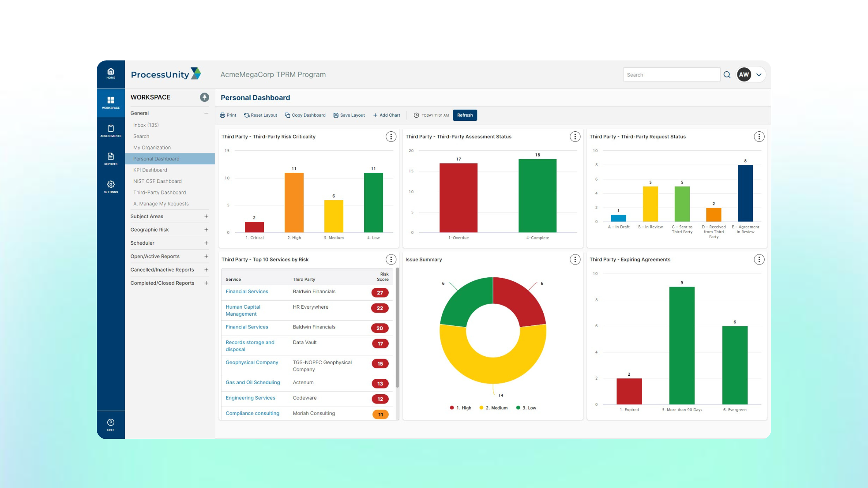The height and width of the screenshot is (488, 868).
Task: Click the green More than 90 Days bar
Action: coord(682,345)
